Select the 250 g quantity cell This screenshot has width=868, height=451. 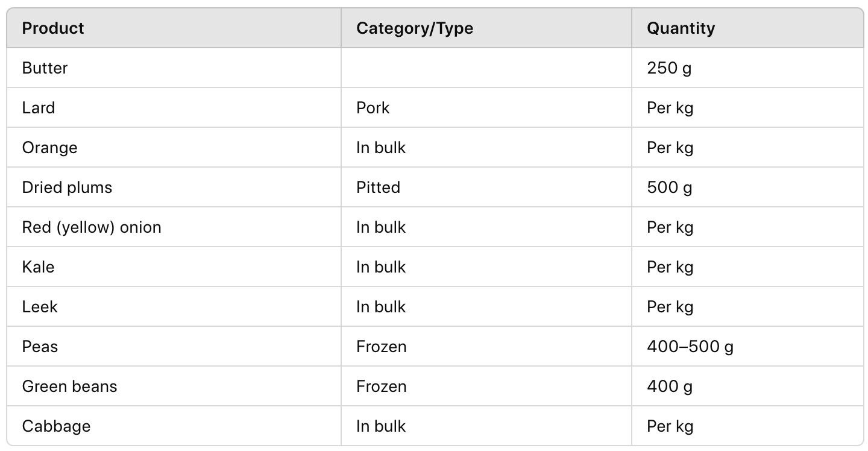(669, 68)
